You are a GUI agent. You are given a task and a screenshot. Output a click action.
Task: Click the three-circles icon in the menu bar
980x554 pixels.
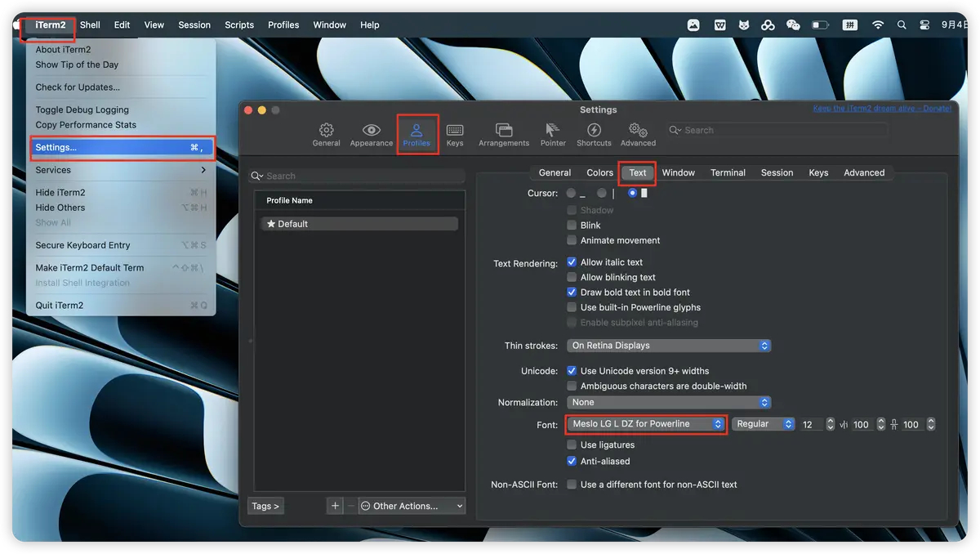pos(768,25)
